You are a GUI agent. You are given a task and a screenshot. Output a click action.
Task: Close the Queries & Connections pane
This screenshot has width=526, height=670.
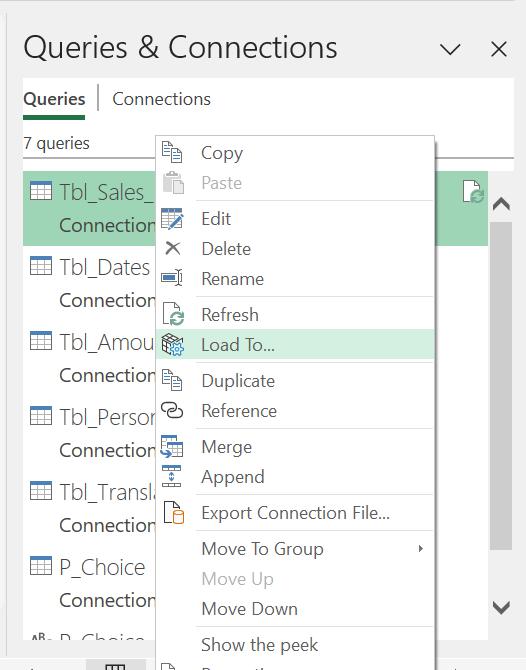(499, 49)
